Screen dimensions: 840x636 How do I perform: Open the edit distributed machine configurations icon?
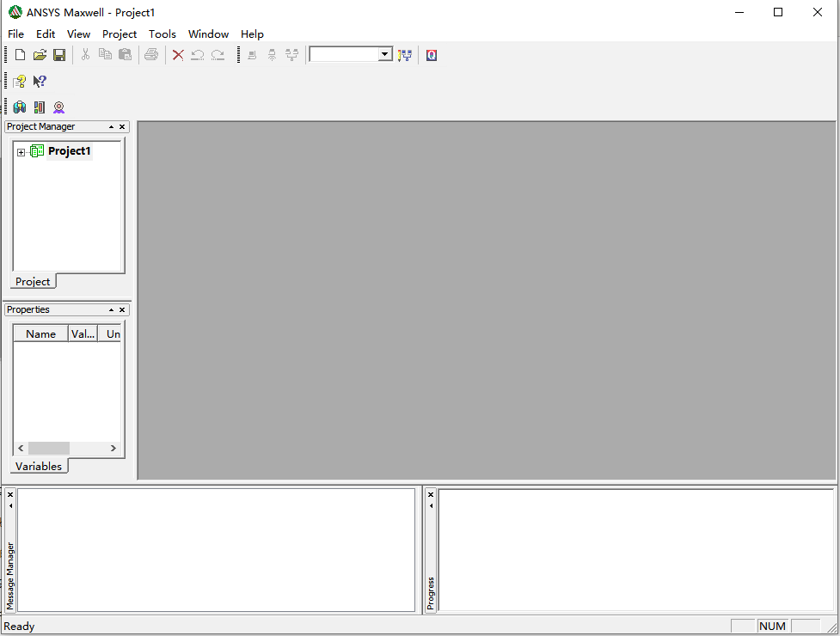click(x=405, y=55)
